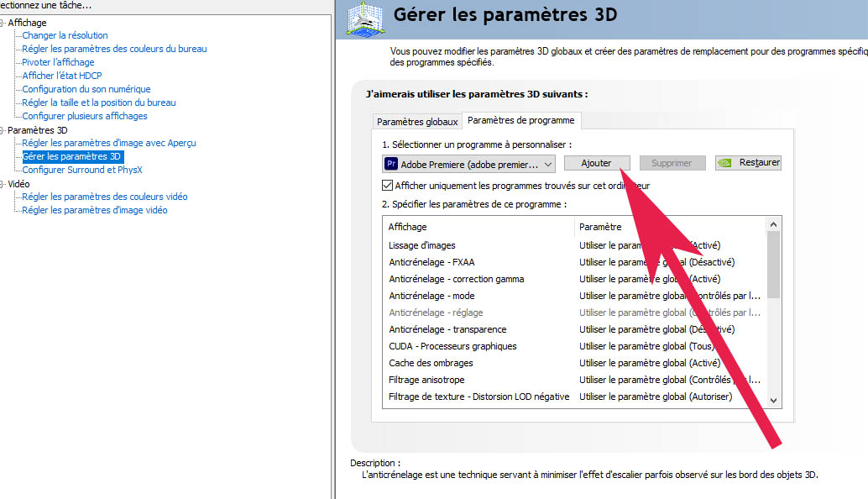Open Configurer Surround et PhysX
The image size is (868, 499).
[82, 170]
